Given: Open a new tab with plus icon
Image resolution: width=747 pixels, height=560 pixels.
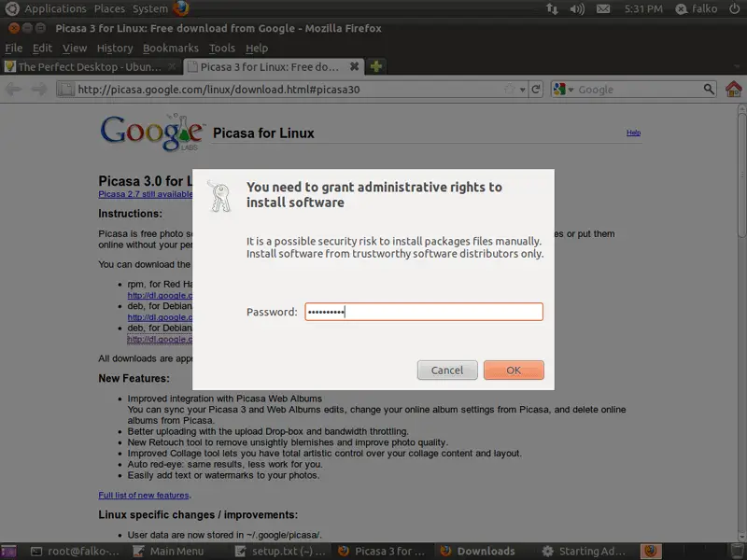Looking at the screenshot, I should pyautogui.click(x=376, y=66).
